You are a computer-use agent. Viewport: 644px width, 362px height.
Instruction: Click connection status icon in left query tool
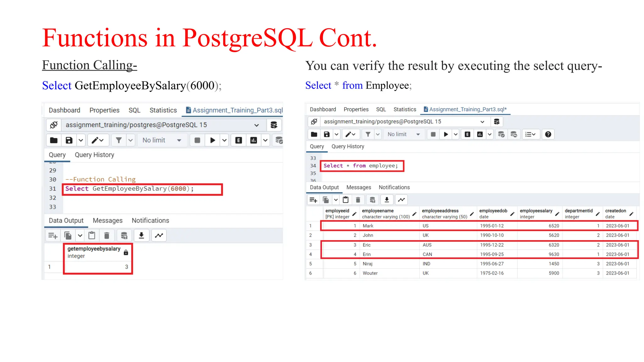tap(53, 125)
